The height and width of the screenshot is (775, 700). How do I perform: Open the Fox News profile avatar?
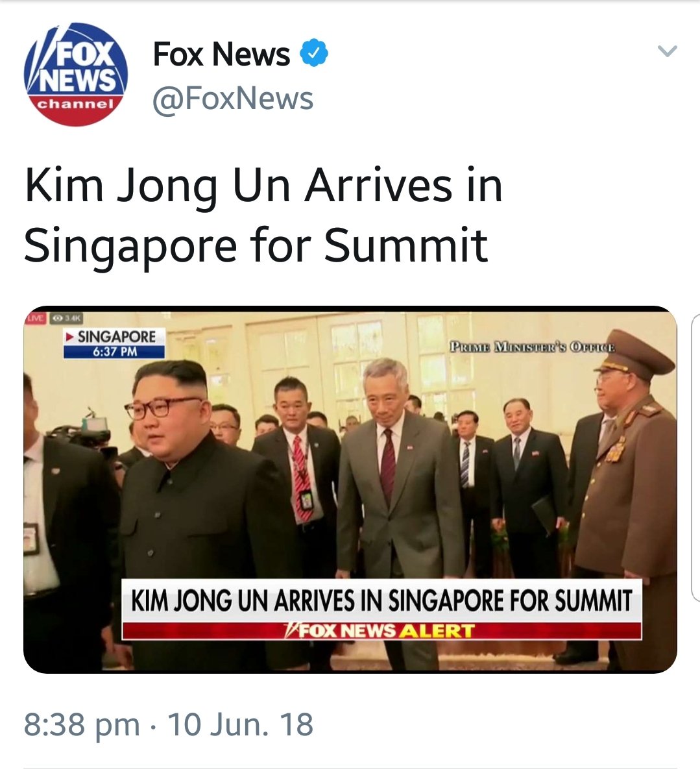pos(76,74)
